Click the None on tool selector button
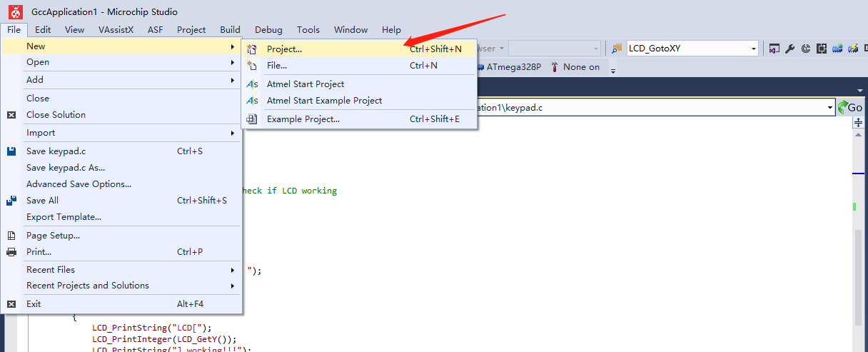Viewport: 868px width, 352px height. click(x=575, y=67)
